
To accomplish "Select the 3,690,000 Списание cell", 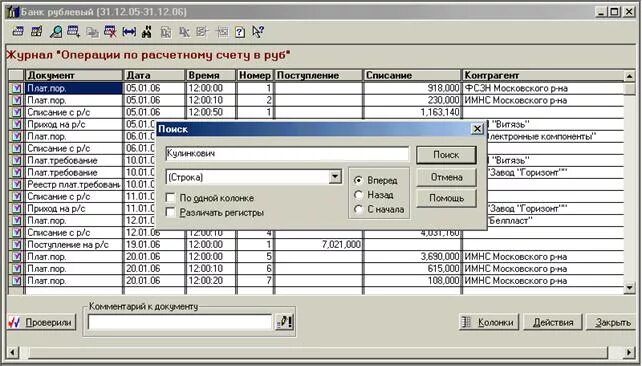I will tap(412, 257).
